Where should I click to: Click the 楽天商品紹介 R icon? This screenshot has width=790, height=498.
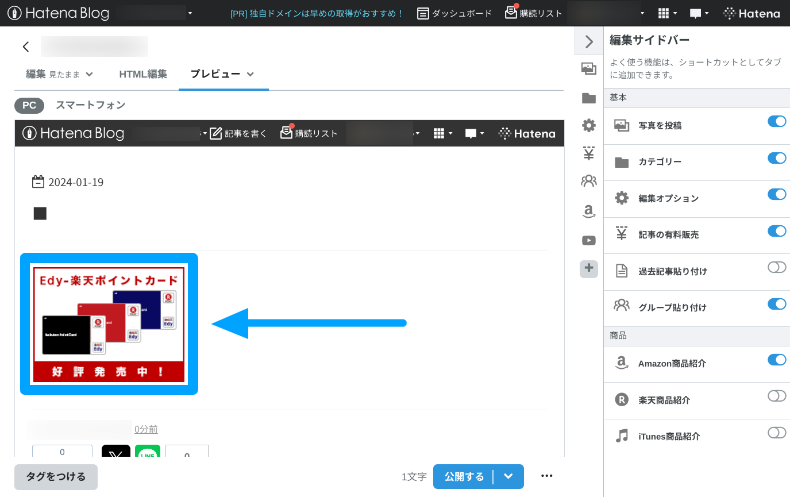coord(622,400)
